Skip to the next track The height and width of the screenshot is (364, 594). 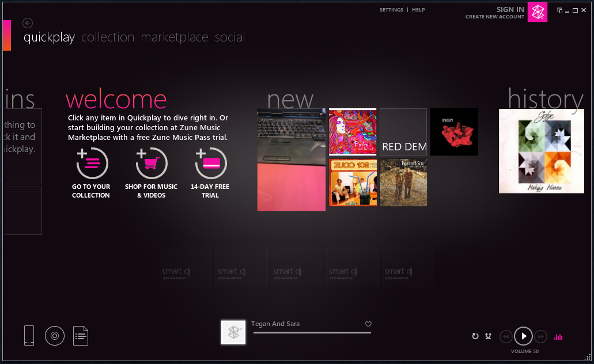pyautogui.click(x=540, y=336)
